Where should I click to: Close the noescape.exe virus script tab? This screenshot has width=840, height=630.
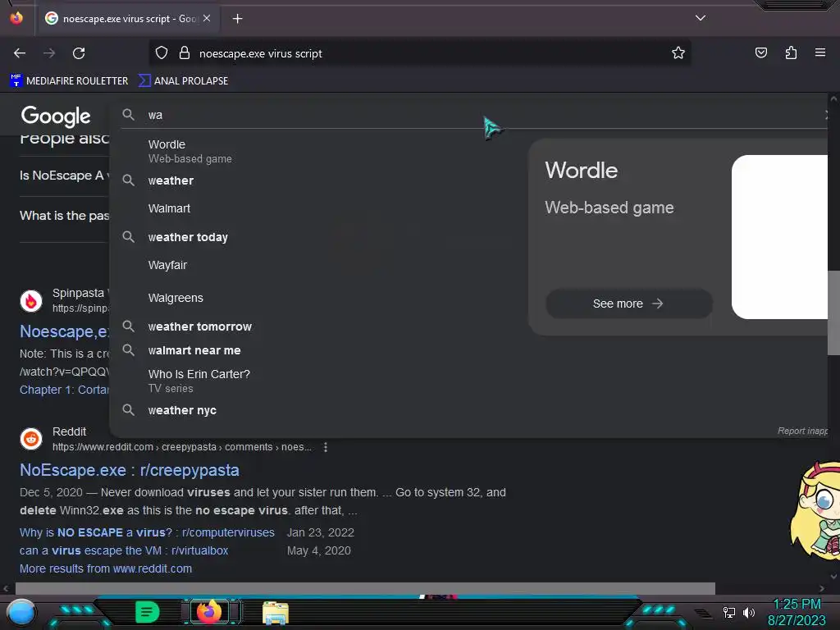pyautogui.click(x=207, y=18)
